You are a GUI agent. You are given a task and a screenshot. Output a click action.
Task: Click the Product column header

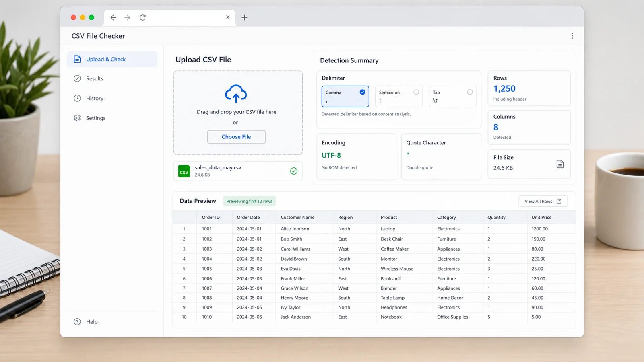(389, 217)
